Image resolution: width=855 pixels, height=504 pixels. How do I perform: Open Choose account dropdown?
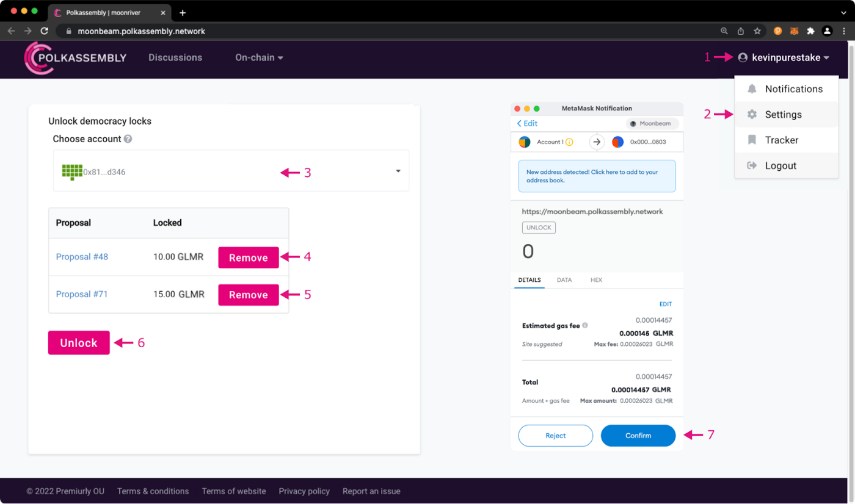(231, 171)
